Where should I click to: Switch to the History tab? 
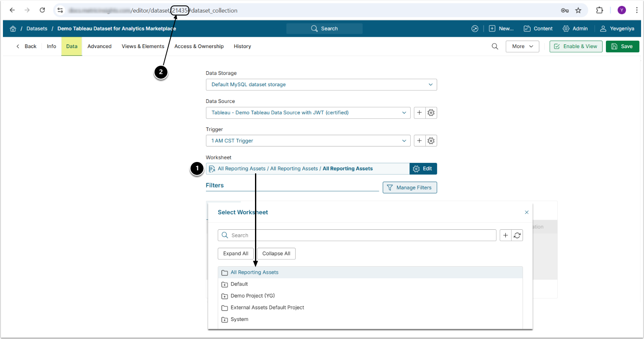242,46
